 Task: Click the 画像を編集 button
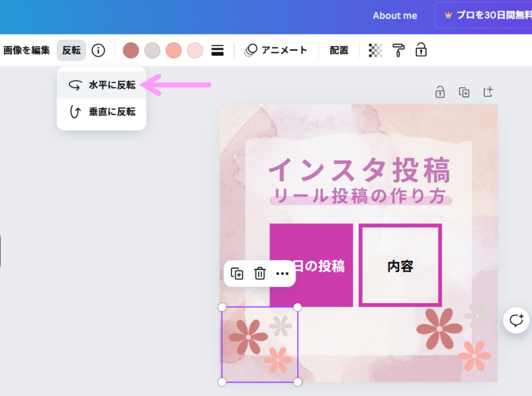coord(26,50)
